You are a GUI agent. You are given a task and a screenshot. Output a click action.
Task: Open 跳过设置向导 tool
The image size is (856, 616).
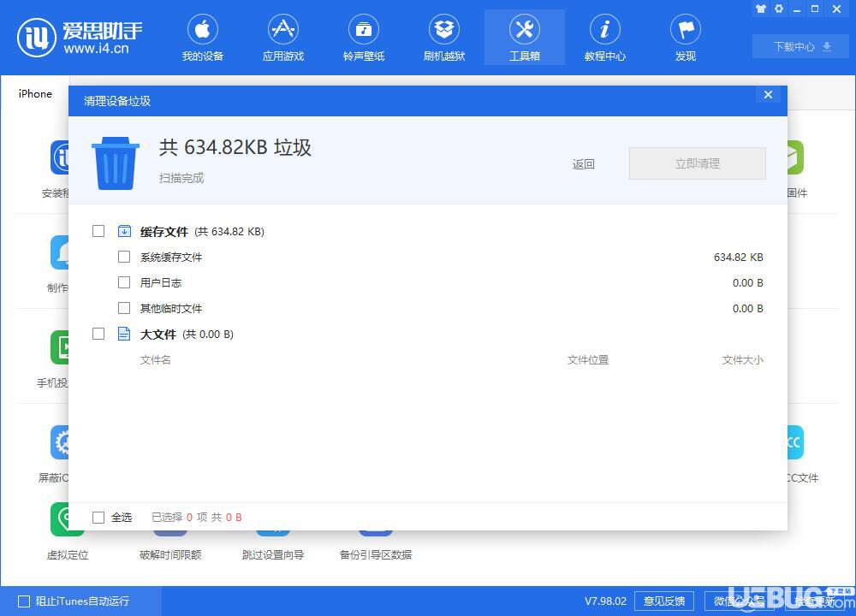click(x=273, y=555)
